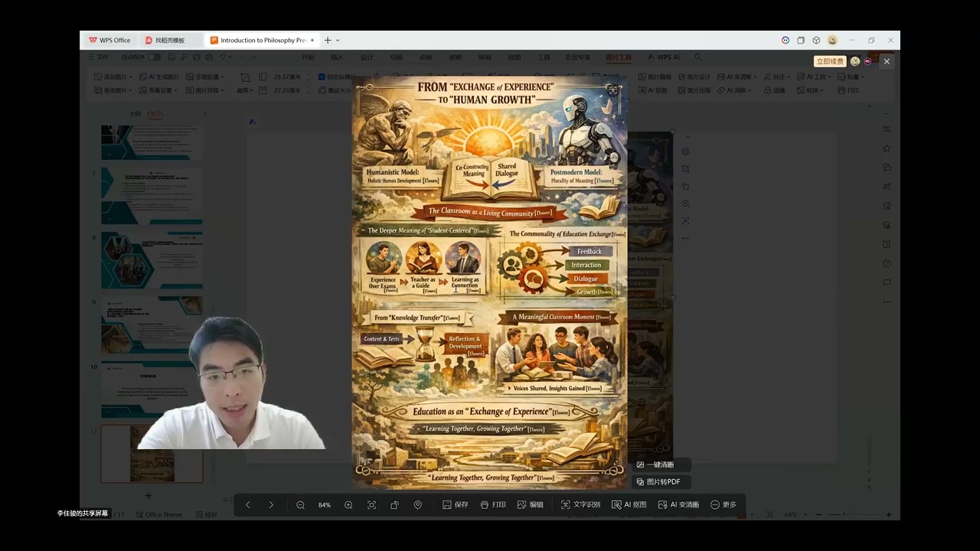980x551 pixels.
Task: Click star icon in right sidebar
Action: [x=887, y=148]
